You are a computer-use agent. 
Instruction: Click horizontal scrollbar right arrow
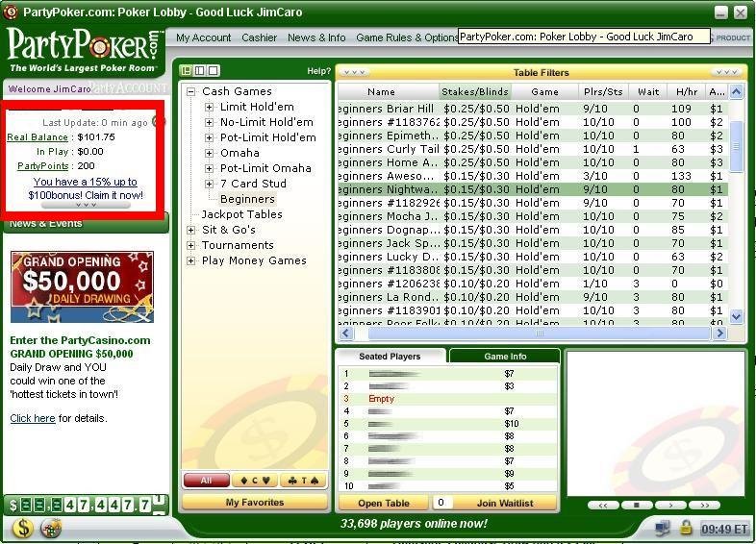719,333
